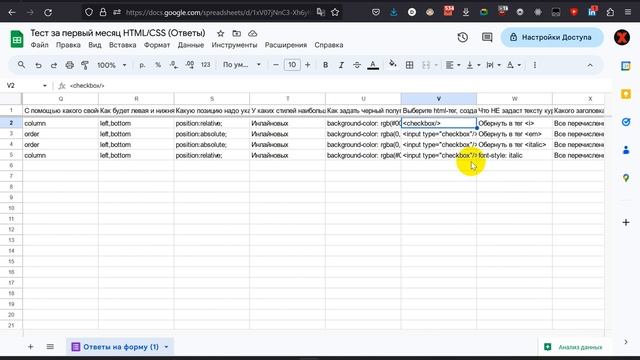Open the Инструменты menu
640x360 pixels.
click(x=234, y=45)
